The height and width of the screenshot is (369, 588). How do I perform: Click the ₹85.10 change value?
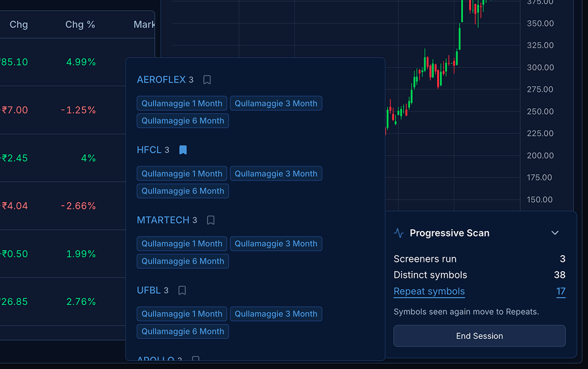pyautogui.click(x=14, y=62)
